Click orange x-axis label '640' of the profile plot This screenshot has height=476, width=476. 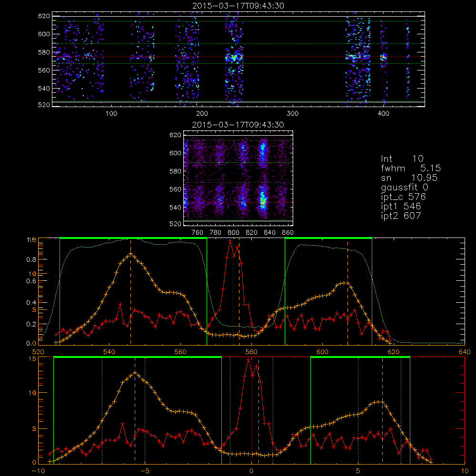pyautogui.click(x=465, y=352)
